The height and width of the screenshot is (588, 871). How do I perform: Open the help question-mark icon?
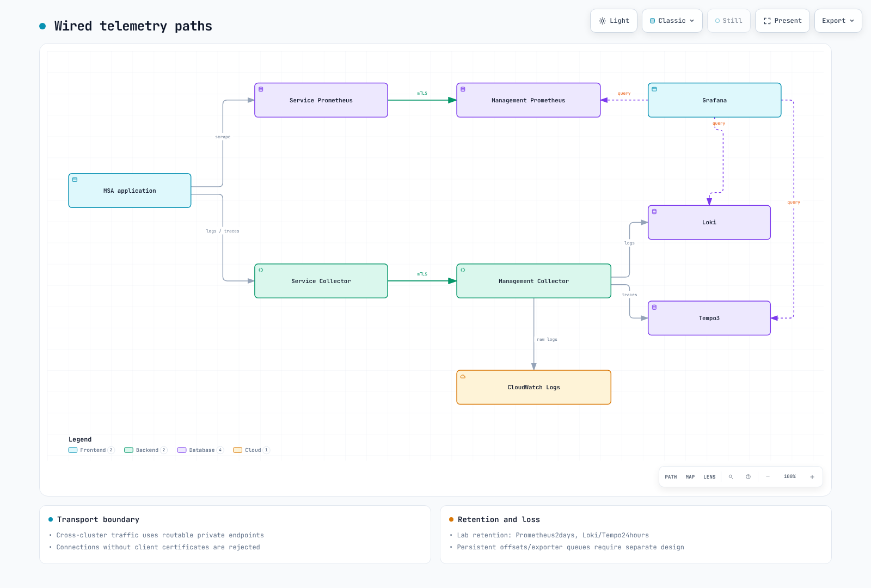coord(748,477)
